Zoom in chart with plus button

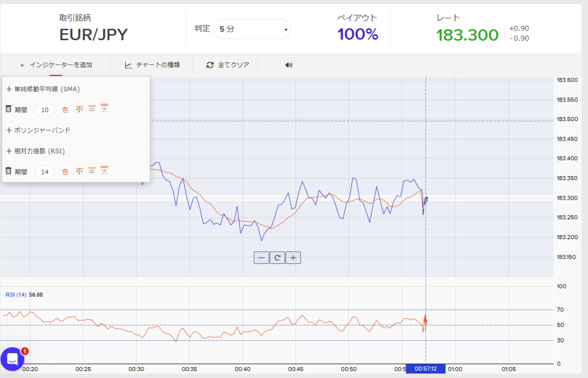(293, 258)
